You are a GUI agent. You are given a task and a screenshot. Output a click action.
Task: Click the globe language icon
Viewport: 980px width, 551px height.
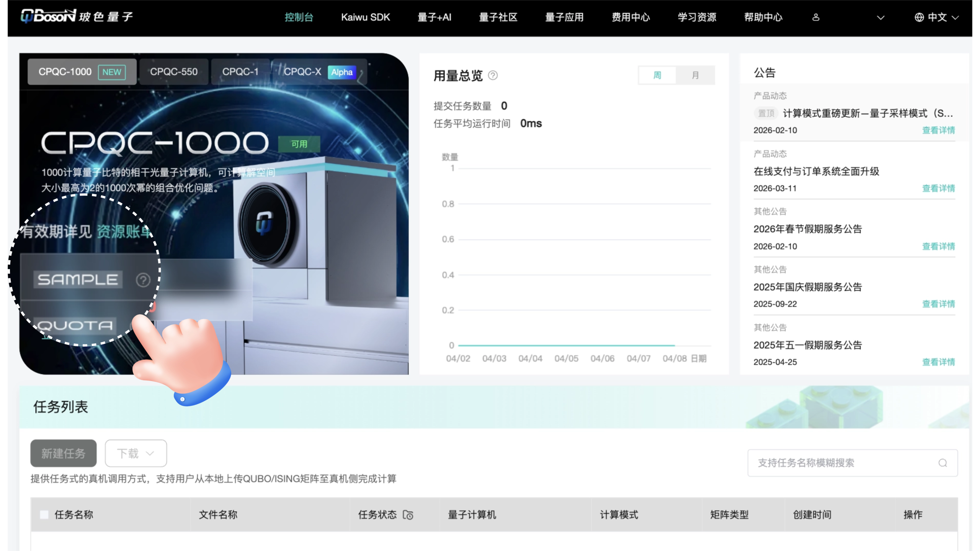[919, 17]
